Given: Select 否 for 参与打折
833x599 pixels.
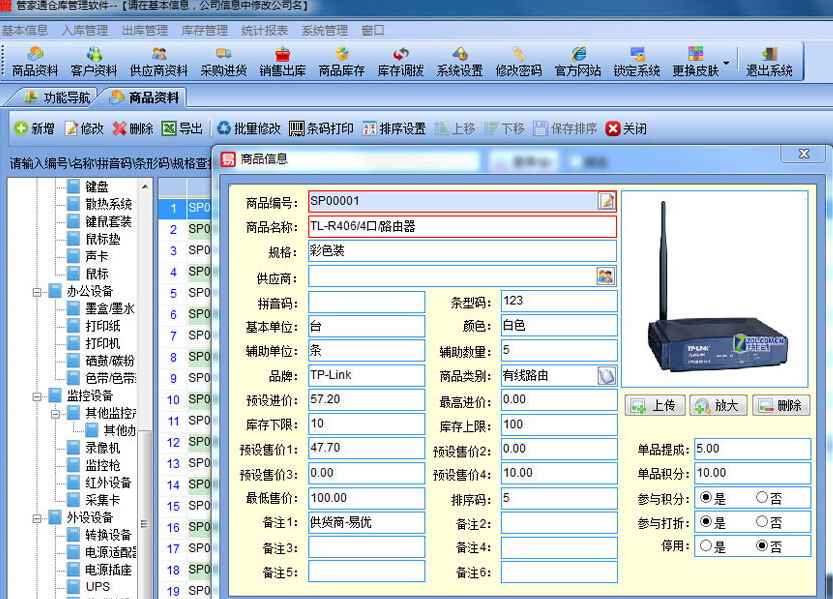Looking at the screenshot, I should pos(762,521).
